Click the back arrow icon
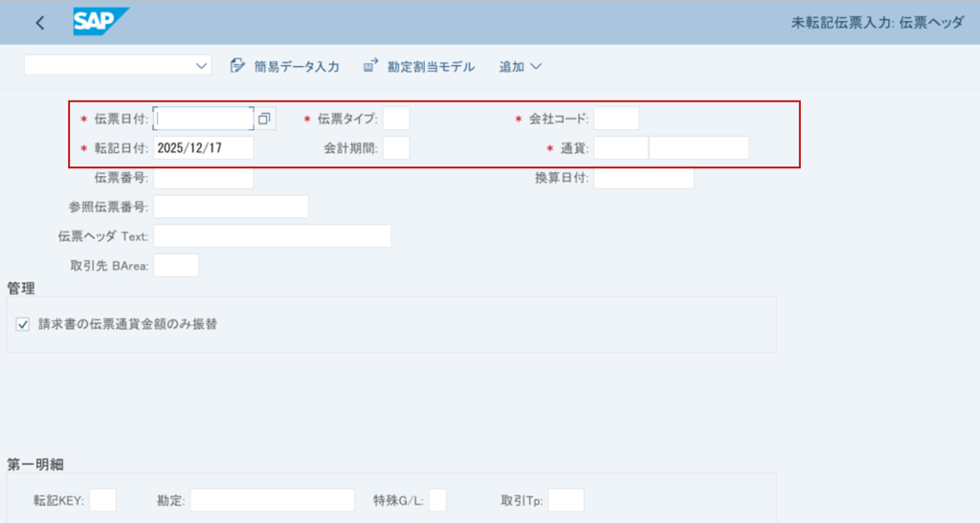 tap(39, 23)
